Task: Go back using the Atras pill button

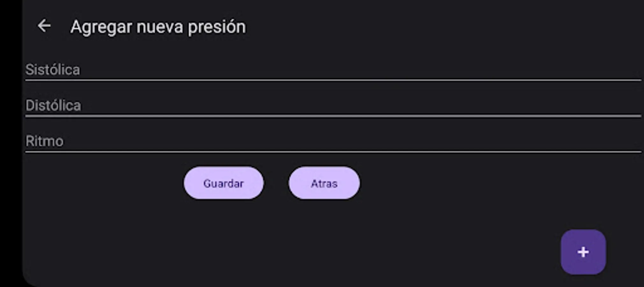Action: coord(324,183)
